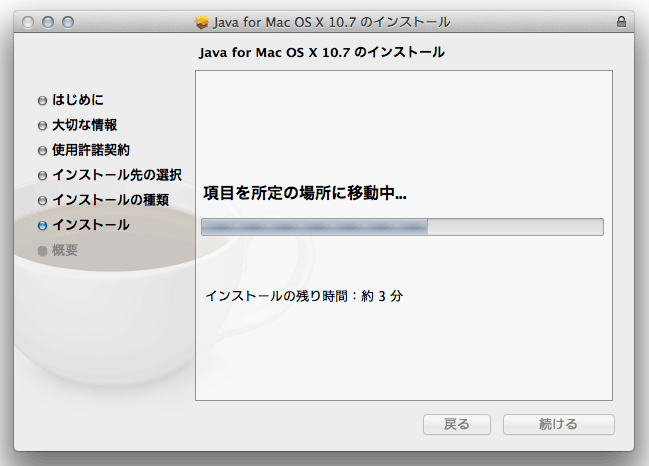Minimize the installer window
This screenshot has height=466, width=649.
[x=48, y=22]
